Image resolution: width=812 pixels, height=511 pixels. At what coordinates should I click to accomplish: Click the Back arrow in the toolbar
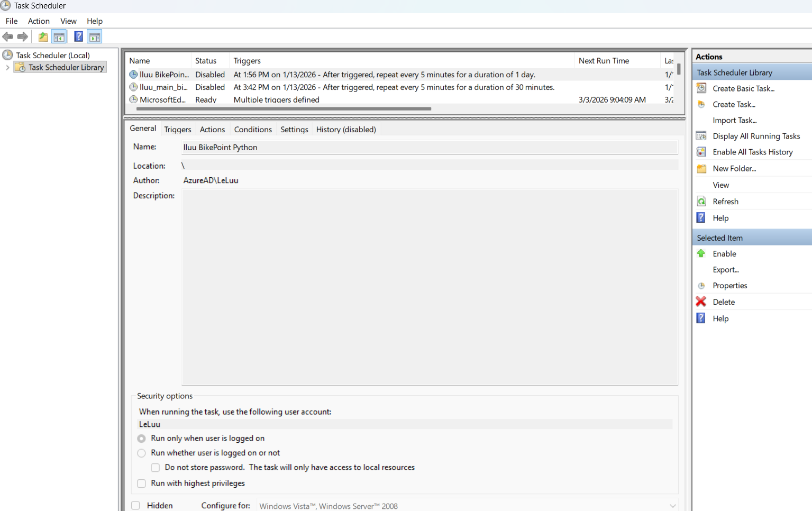pos(7,36)
